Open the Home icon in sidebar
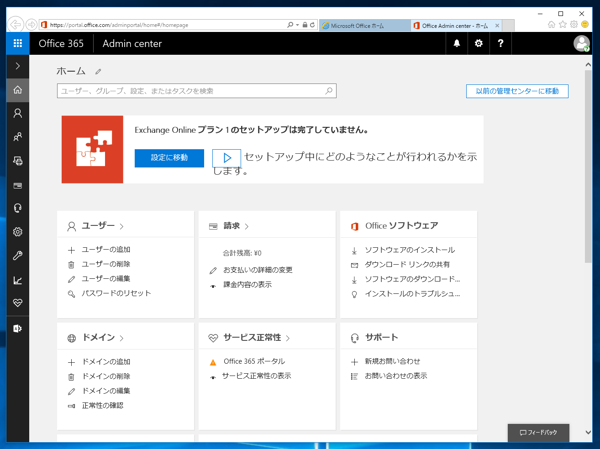Viewport: 600px width, 449px height. (18, 90)
